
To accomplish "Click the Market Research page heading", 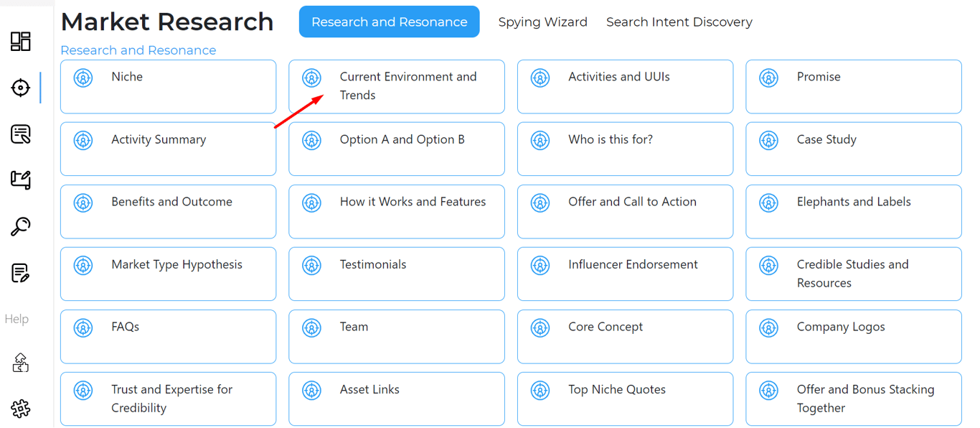I will click(167, 22).
